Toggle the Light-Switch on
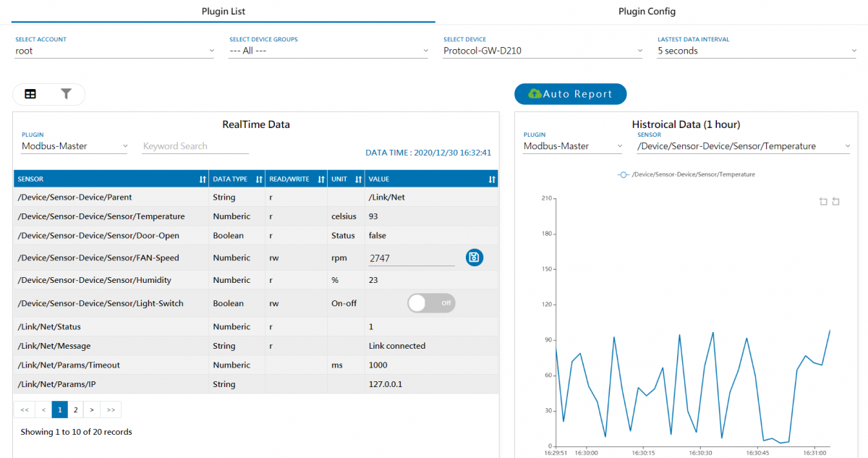 431,303
